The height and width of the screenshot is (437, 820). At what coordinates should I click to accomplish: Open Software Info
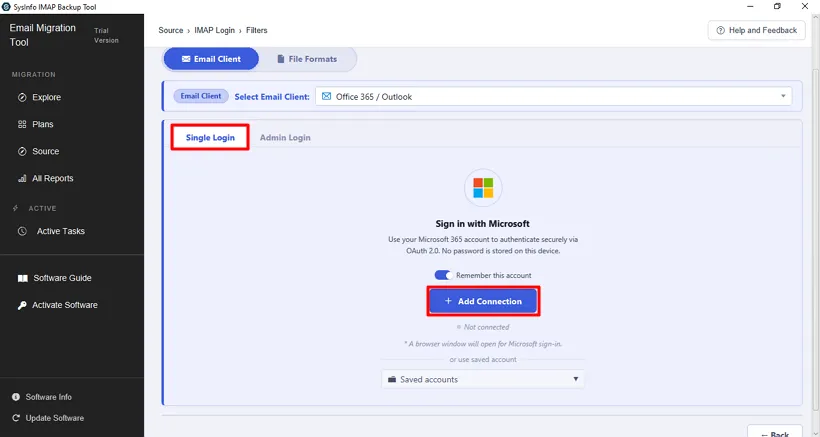coord(49,397)
